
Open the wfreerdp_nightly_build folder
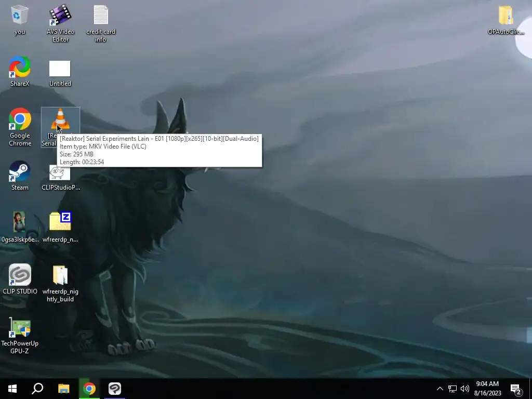[60, 284]
